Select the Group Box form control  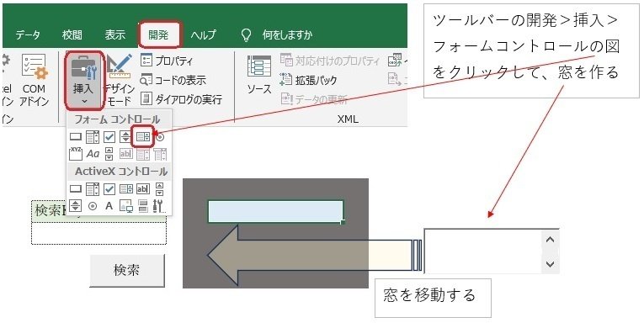(76, 154)
